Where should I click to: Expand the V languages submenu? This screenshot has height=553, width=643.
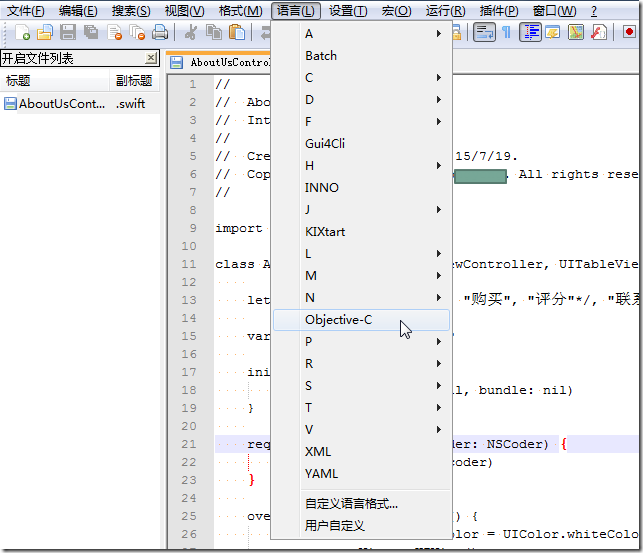(x=361, y=430)
